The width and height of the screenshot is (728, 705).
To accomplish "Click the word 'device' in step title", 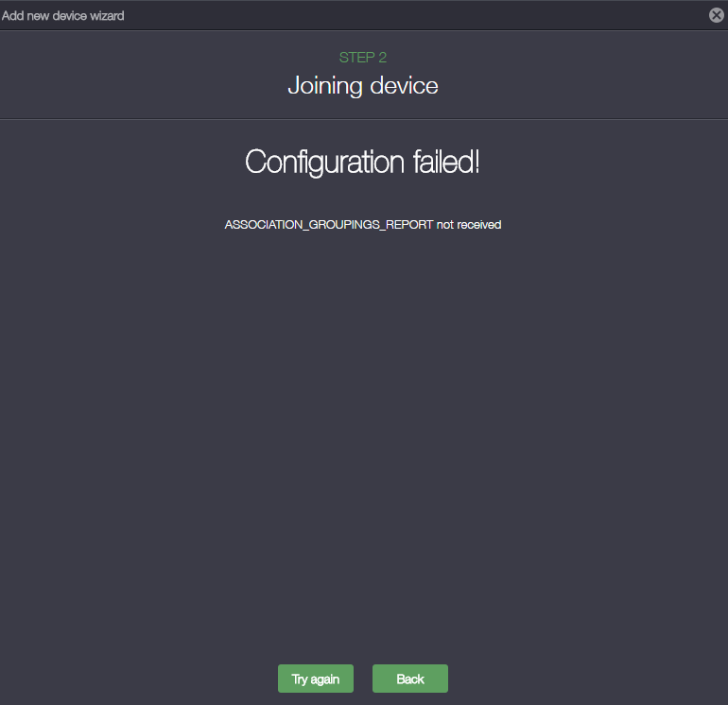I will point(405,86).
